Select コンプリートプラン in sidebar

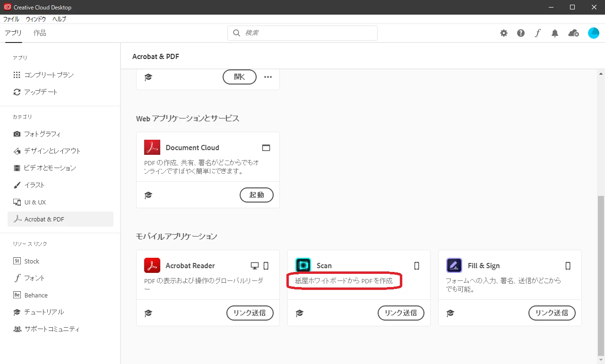click(60, 75)
